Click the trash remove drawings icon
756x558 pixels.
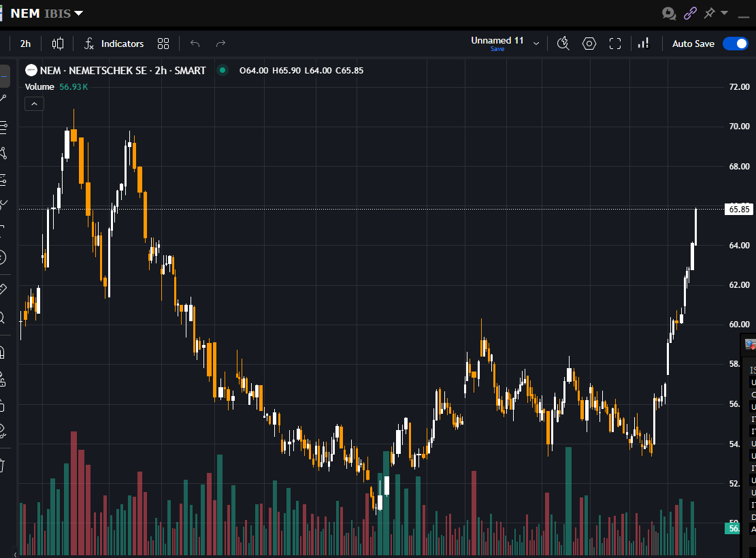pyautogui.click(x=3, y=465)
